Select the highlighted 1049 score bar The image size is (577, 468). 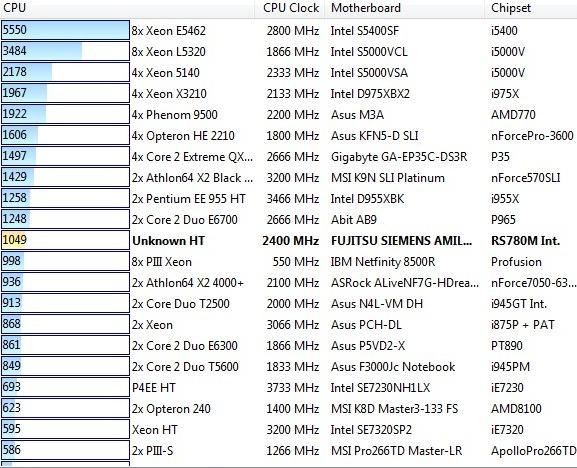(x=66, y=240)
